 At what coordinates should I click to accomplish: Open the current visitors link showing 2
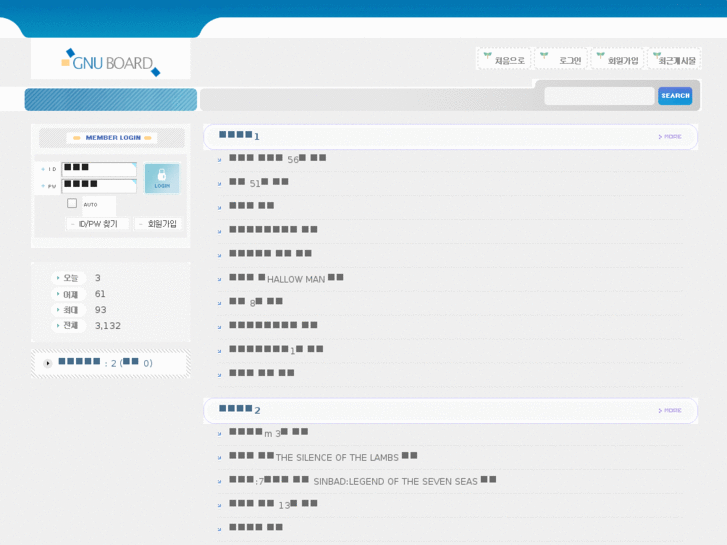[105, 363]
